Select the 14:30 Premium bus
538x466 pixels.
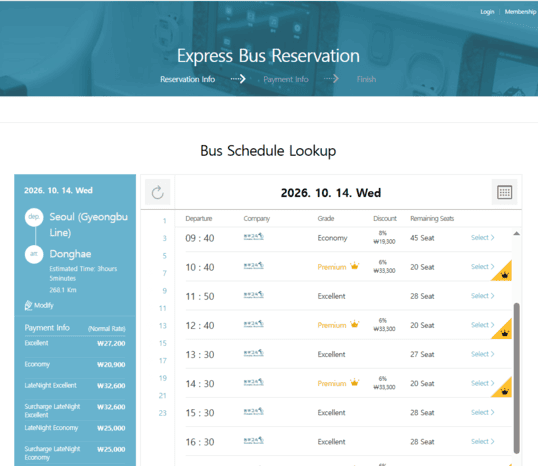(x=482, y=383)
